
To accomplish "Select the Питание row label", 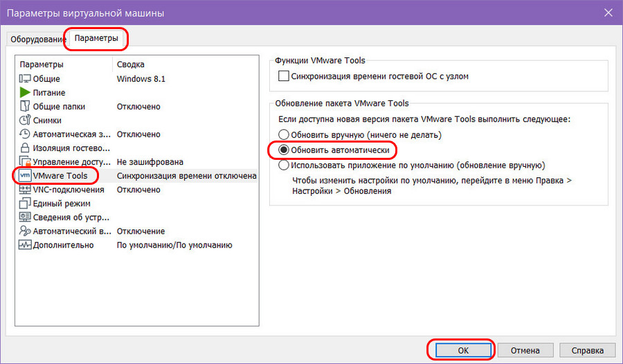I will [49, 93].
